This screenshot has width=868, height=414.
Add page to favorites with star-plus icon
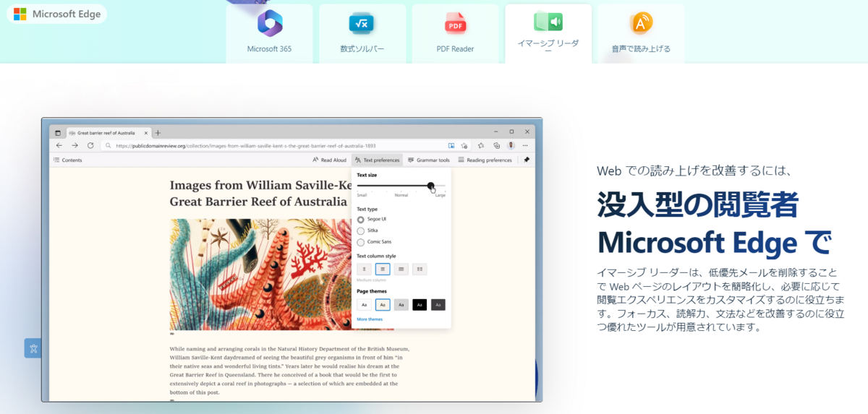pos(464,145)
